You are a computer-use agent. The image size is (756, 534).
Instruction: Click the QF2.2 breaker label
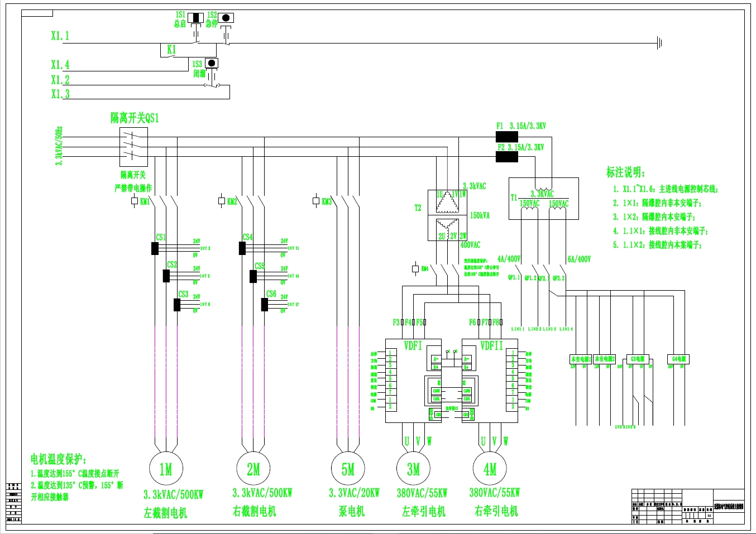pyautogui.click(x=559, y=277)
